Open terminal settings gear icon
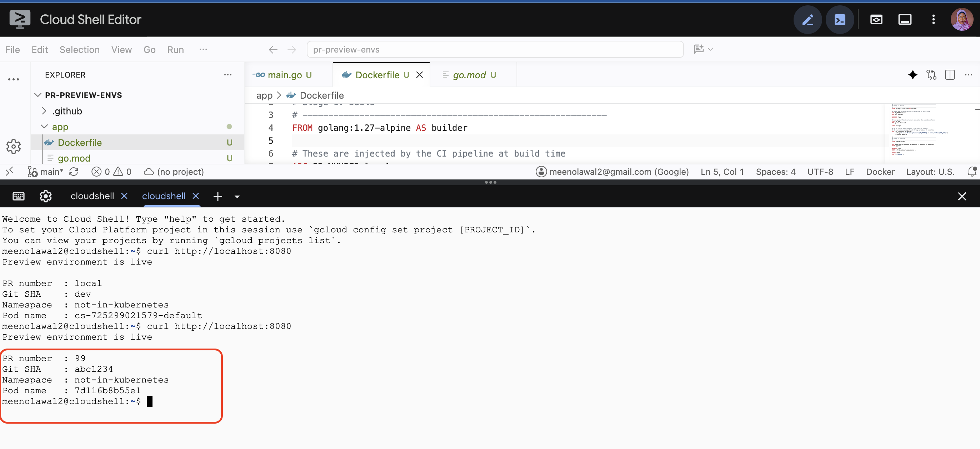 pyautogui.click(x=46, y=196)
